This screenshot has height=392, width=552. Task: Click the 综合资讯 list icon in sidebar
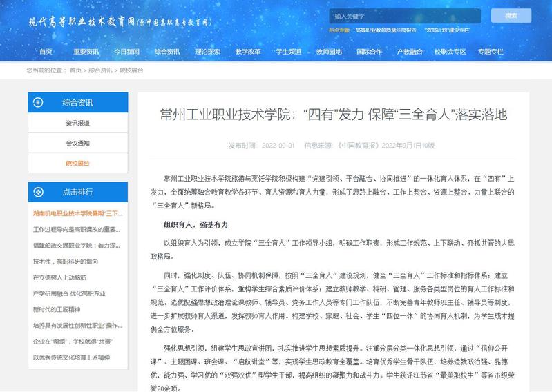pyautogui.click(x=41, y=102)
